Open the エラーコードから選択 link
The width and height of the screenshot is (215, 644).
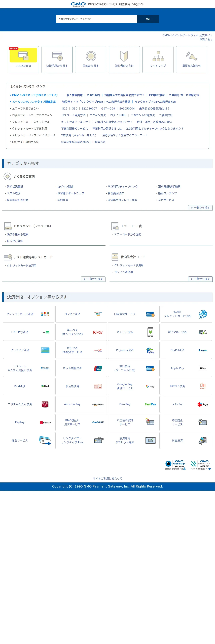coord(128,235)
